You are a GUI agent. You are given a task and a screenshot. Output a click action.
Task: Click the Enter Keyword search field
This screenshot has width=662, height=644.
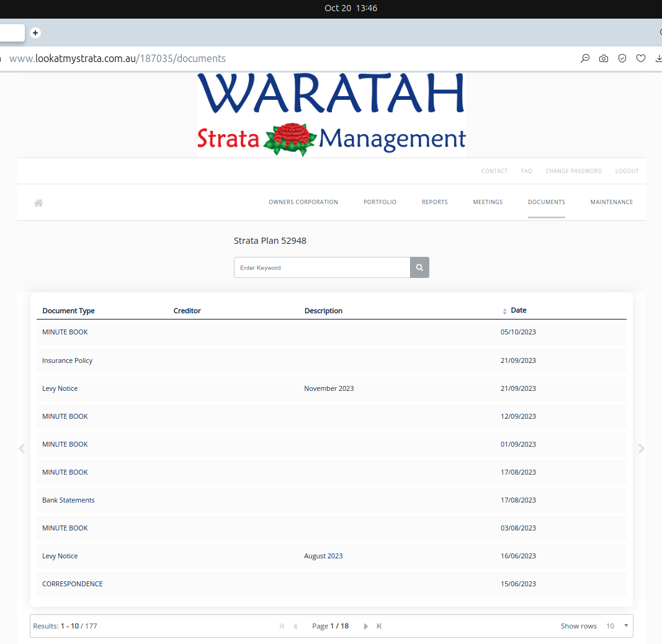click(x=321, y=267)
